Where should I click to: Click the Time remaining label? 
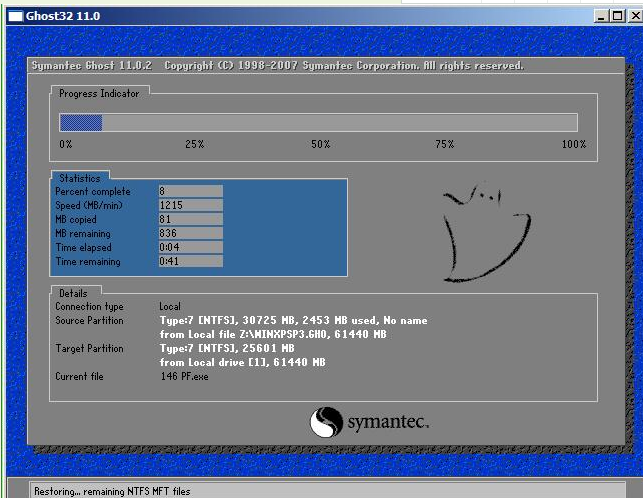[88, 262]
